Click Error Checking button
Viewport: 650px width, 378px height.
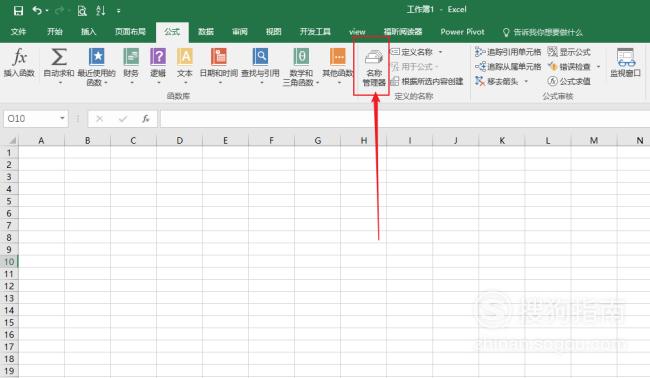point(569,66)
